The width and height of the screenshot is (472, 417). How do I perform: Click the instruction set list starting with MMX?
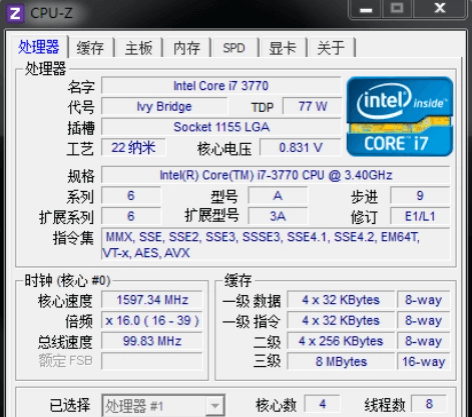click(x=276, y=245)
